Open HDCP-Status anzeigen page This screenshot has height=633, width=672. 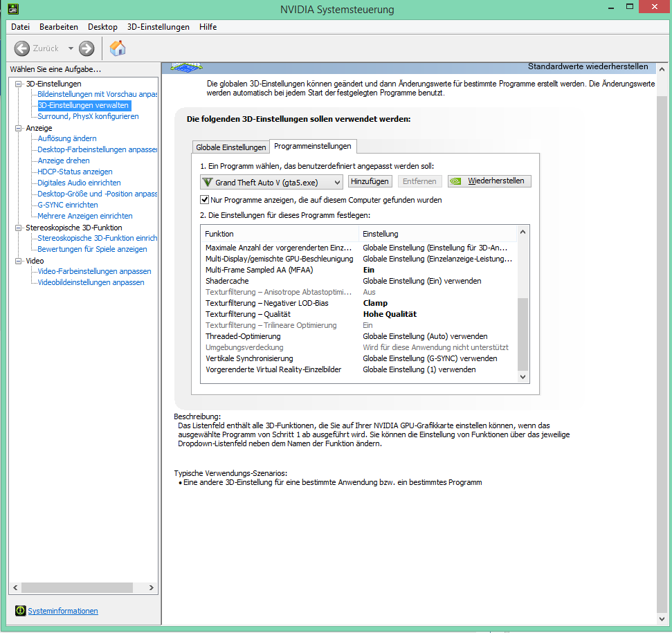coord(75,172)
